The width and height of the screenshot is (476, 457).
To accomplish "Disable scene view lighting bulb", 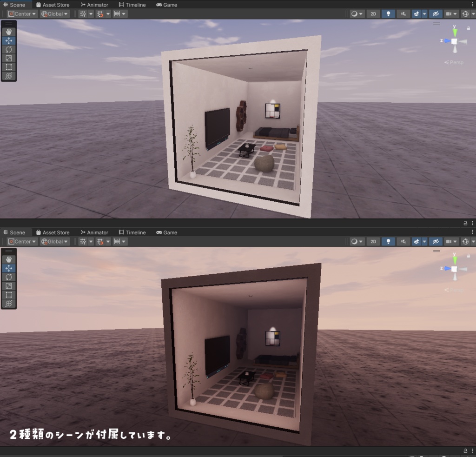I will coord(388,14).
